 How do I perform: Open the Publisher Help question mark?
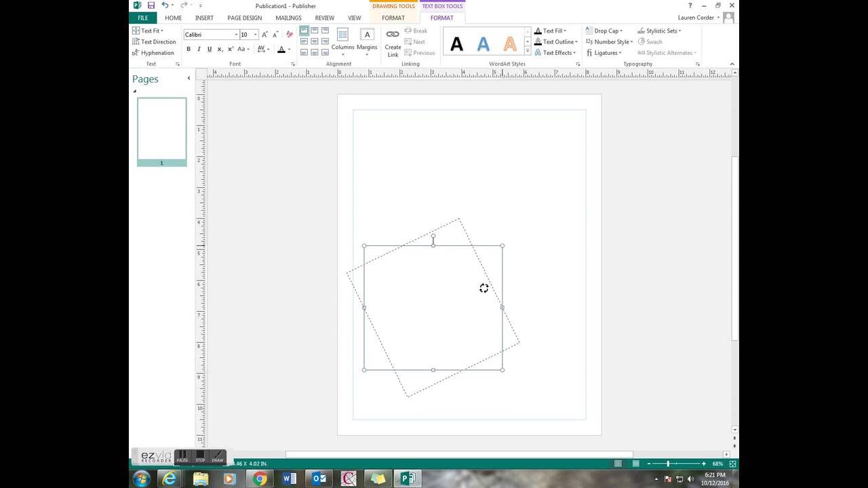[690, 5]
